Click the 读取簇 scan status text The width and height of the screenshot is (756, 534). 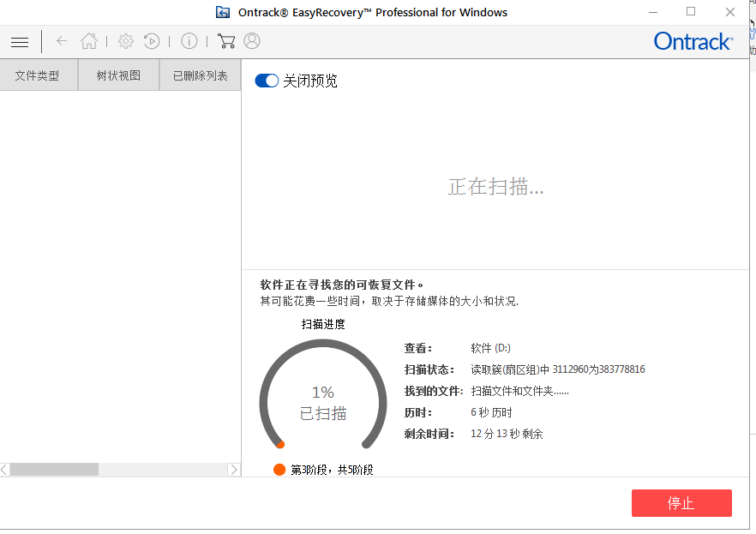(558, 369)
